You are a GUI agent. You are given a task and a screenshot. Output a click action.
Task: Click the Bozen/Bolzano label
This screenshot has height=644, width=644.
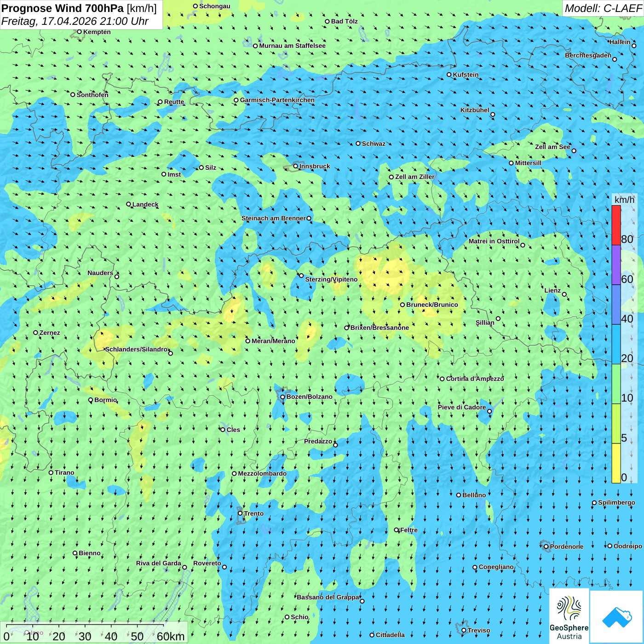pos(309,397)
